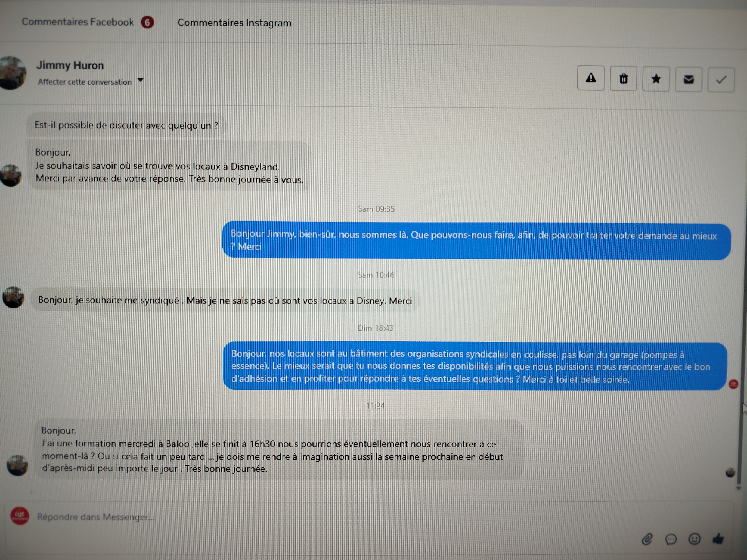
Task: Mark conversation unread with envelope icon
Action: click(x=689, y=79)
